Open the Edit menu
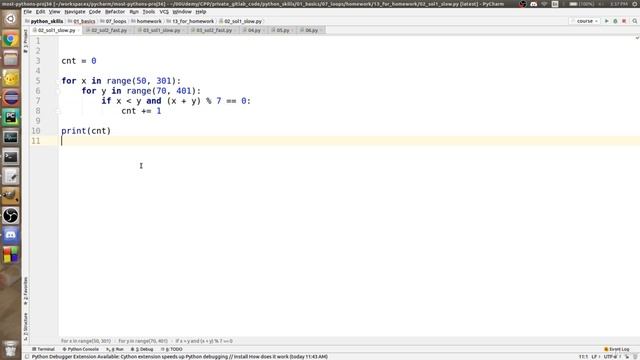This screenshot has height=360, width=640. click(x=40, y=12)
